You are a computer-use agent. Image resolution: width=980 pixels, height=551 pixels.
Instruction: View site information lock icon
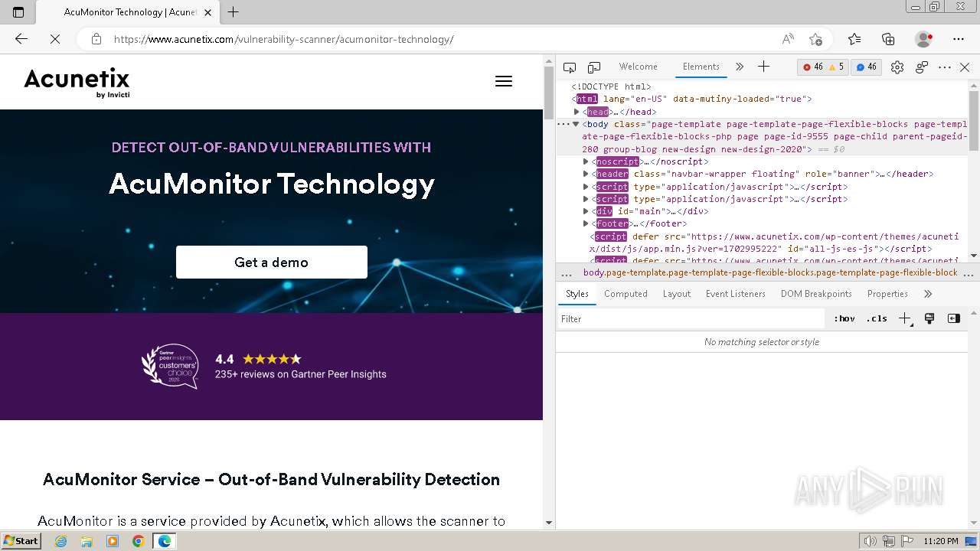(x=96, y=39)
